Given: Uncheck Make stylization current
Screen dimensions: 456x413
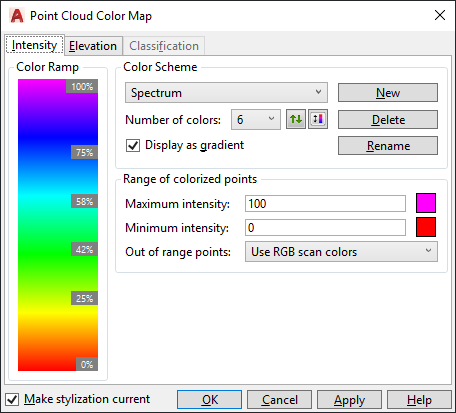Looking at the screenshot, I should coord(12,399).
